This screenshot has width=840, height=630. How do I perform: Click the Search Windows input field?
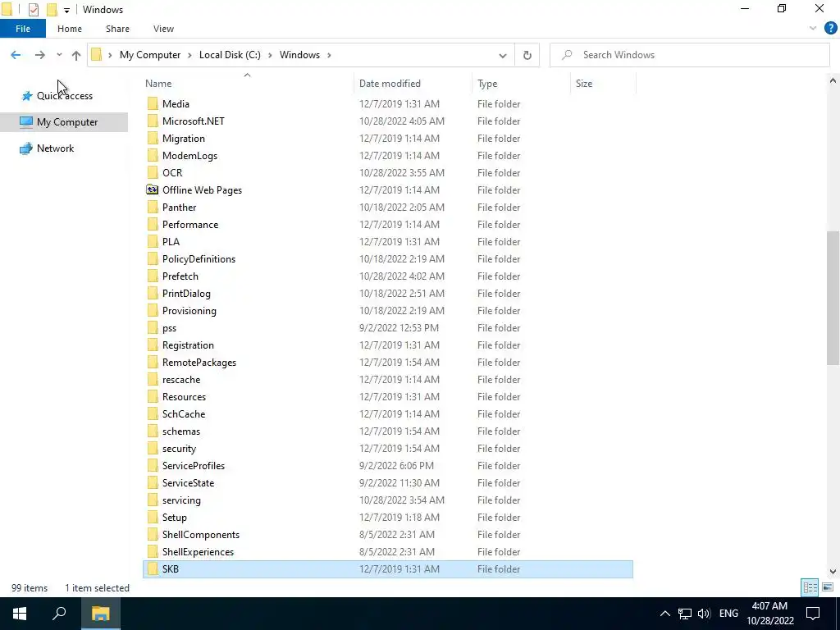click(x=689, y=55)
